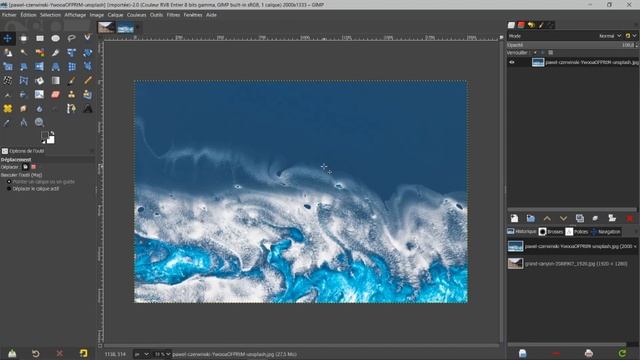
Task: Adjust the layer Opacité slider
Action: pyautogui.click(x=571, y=45)
